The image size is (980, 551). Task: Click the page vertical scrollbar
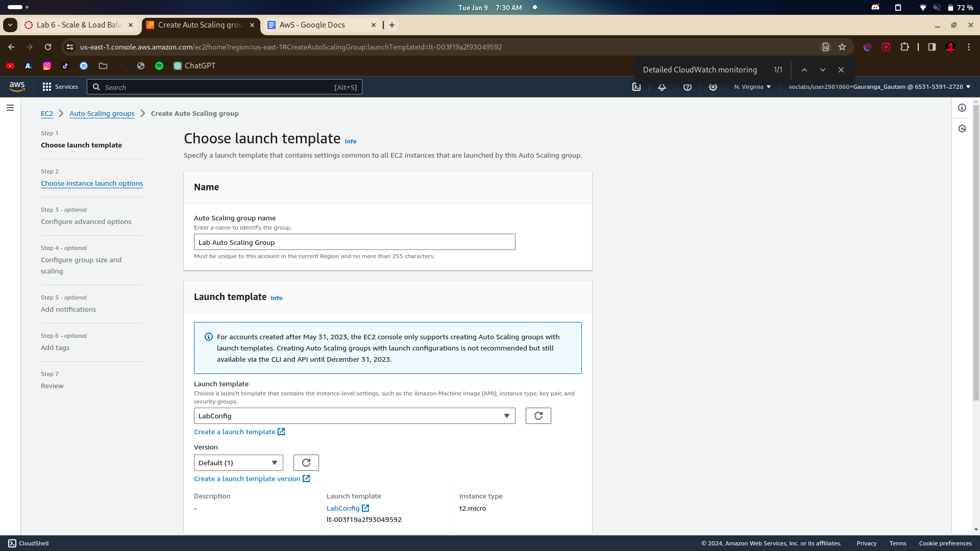975,255
